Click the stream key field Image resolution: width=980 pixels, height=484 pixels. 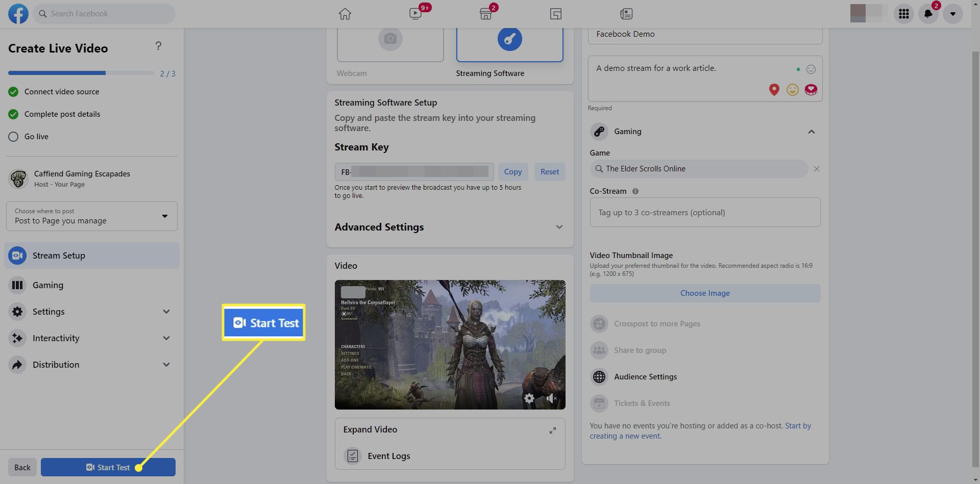click(x=414, y=172)
